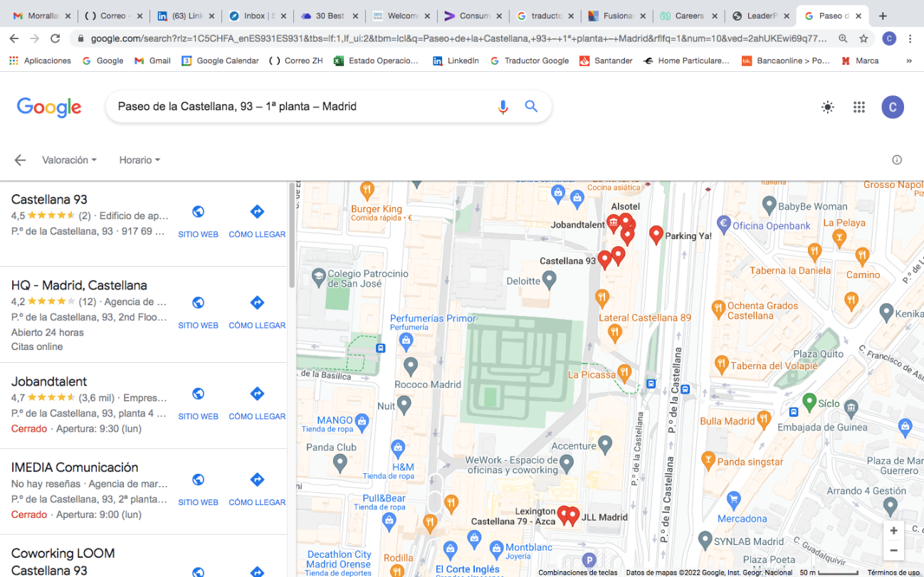Open IMEDIA Comunicación website icon
This screenshot has height=577, width=924.
tap(198, 480)
